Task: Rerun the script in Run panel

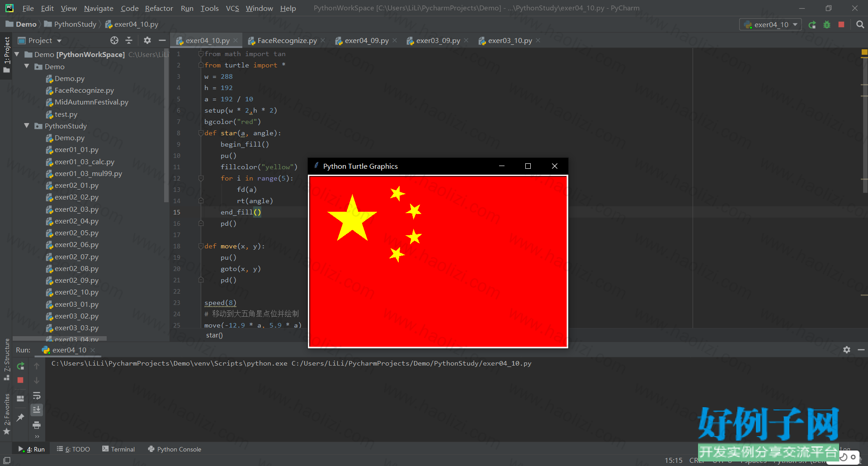Action: [20, 366]
